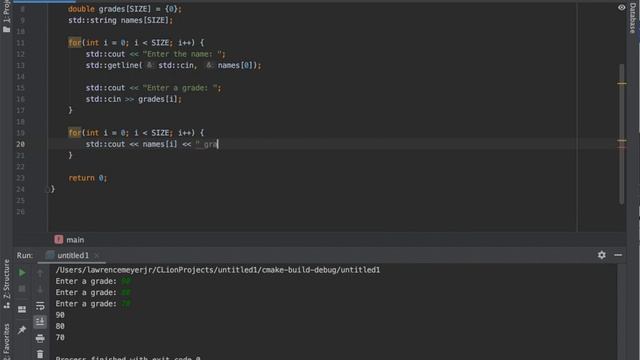Click the eye inspection icon in the editor corner
Screen dimensions: 640x360
click(621, 7)
